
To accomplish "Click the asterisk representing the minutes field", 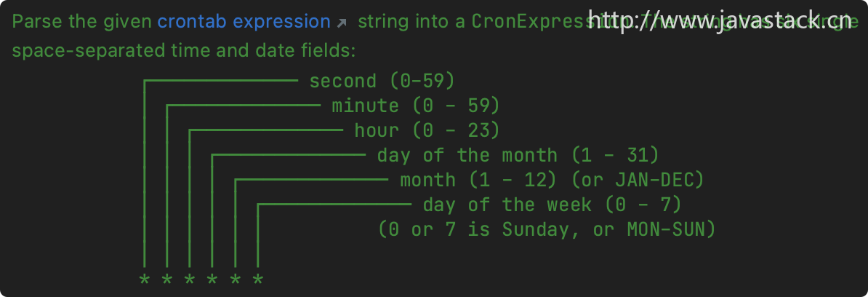I will [x=167, y=280].
